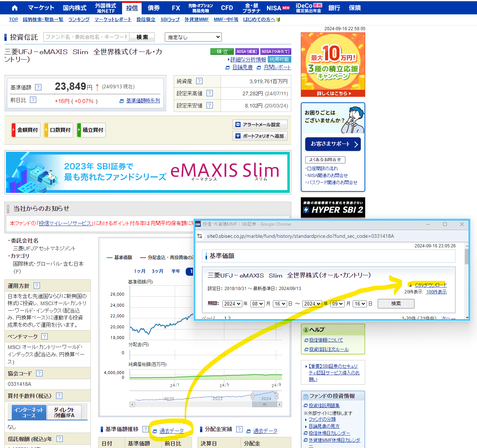Open end year dropdown 2024 in popup
The height and width of the screenshot is (448, 477).
[312, 304]
